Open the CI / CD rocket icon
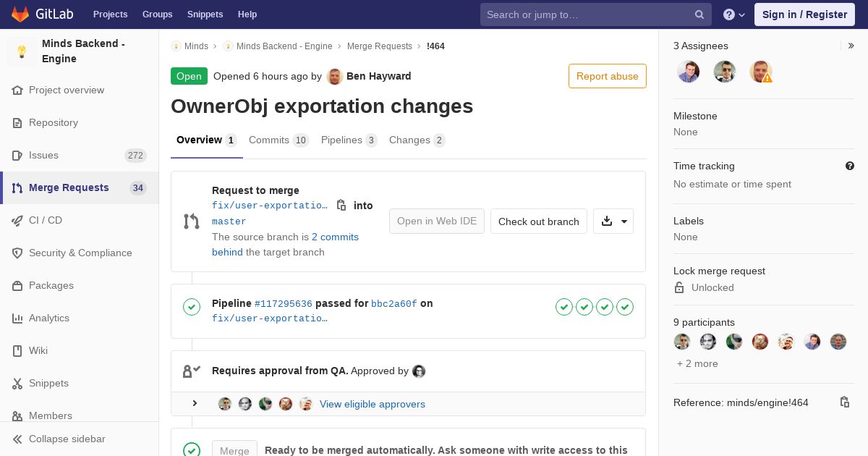This screenshot has height=456, width=868. pos(17,220)
